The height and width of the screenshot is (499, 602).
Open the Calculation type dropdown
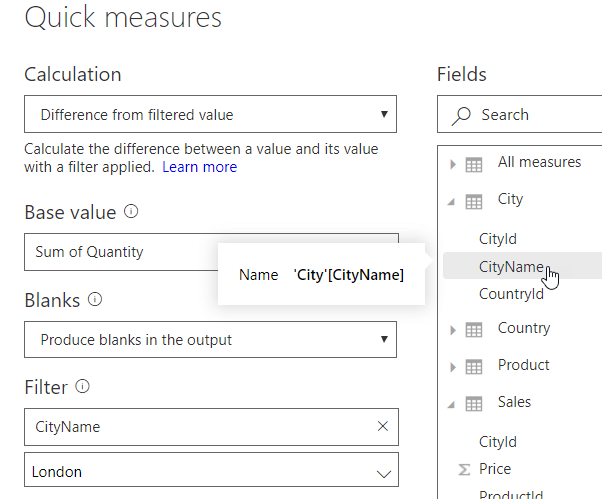coord(210,115)
